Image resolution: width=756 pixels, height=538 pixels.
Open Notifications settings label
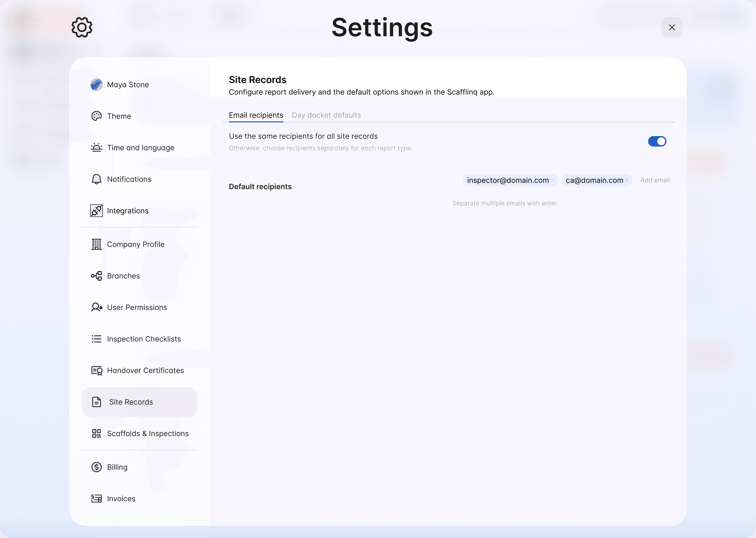129,179
